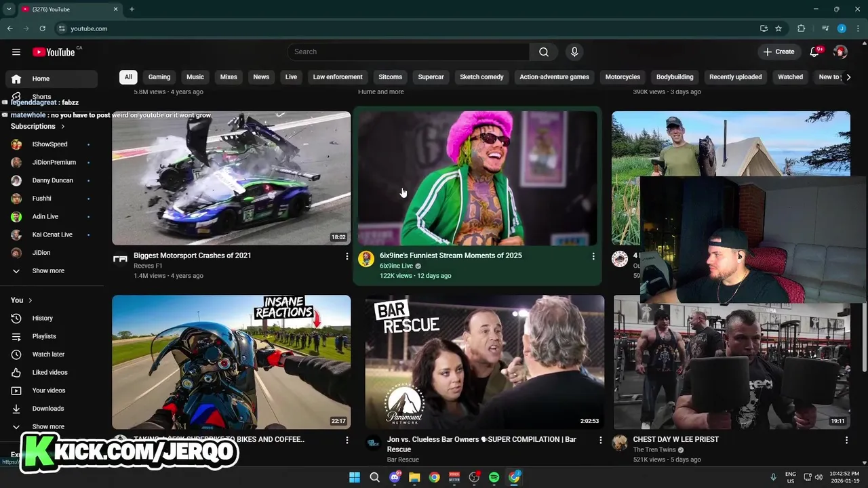Open Fushhi subscription channel
Screen dimensions: 868x488
[52, 199]
